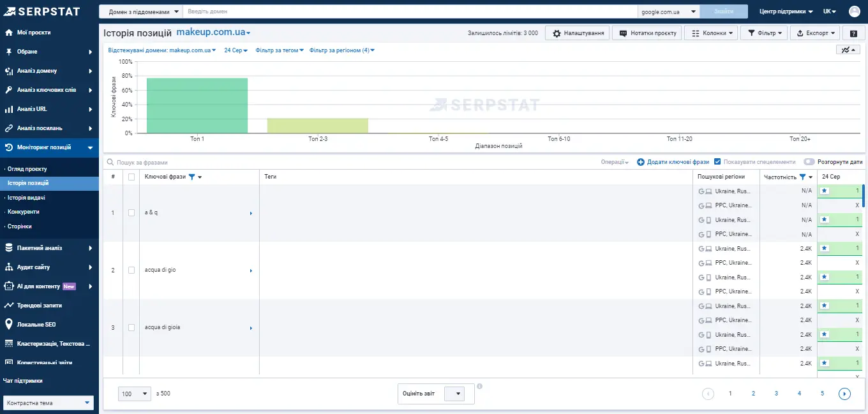868x414 pixels.
Task: Click the star icon in first a & q row
Action: coord(824,191)
